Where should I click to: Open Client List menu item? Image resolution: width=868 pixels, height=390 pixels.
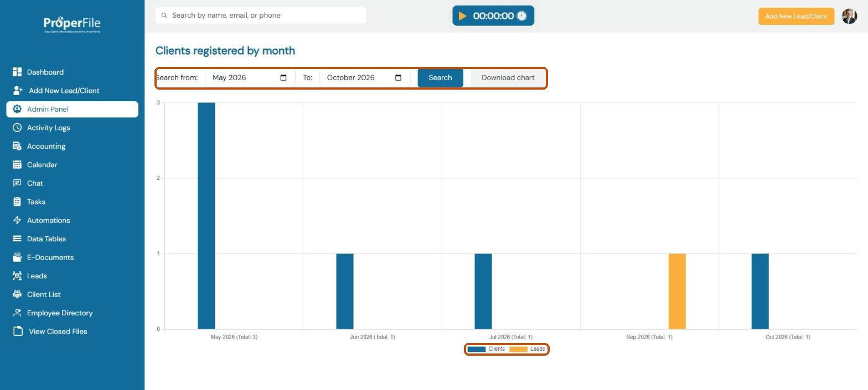tap(72, 294)
